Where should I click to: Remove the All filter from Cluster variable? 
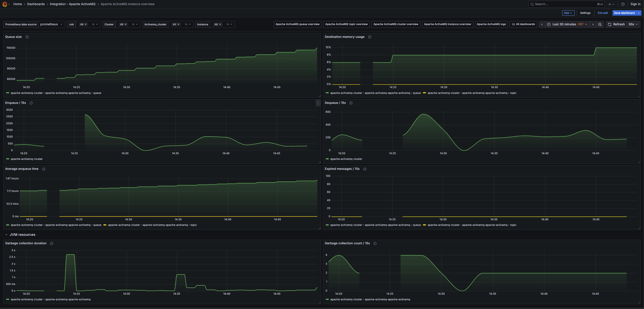(x=125, y=24)
